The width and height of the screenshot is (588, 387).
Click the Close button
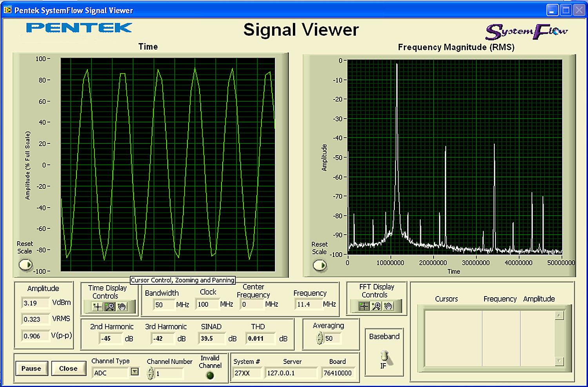coord(68,369)
